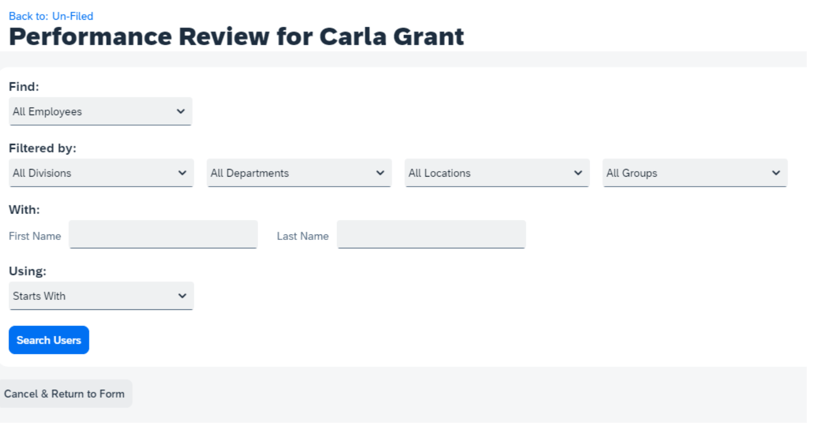Click the chevron icon on All Divisions
This screenshot has height=438, width=815.
[x=181, y=173]
